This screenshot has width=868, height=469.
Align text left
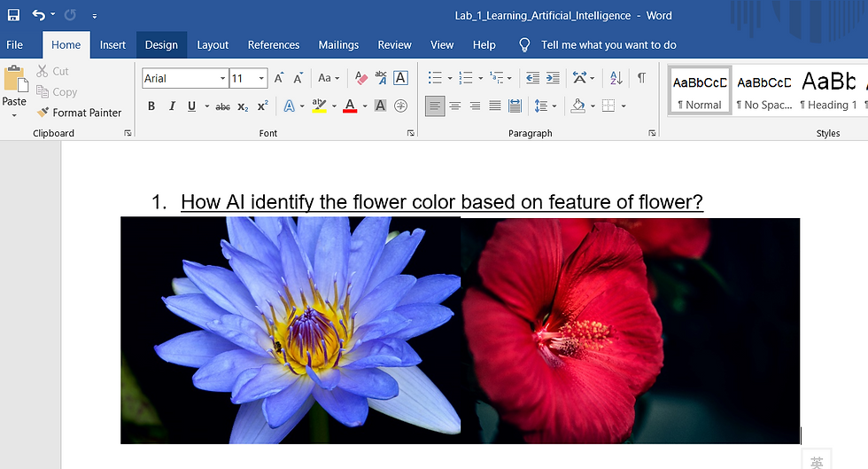click(x=435, y=106)
